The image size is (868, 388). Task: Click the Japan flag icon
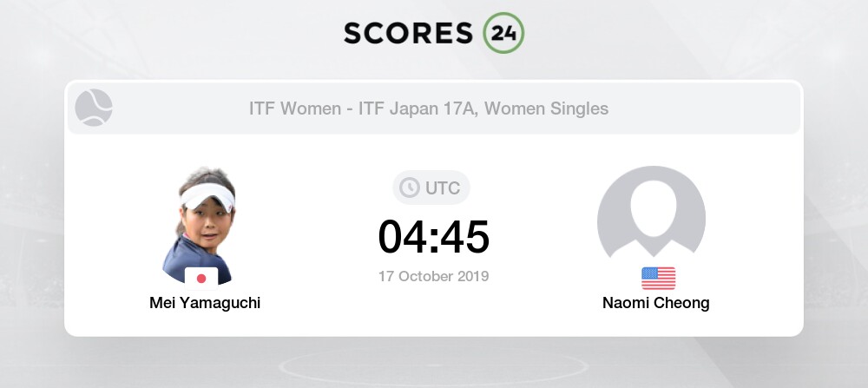pos(201,278)
